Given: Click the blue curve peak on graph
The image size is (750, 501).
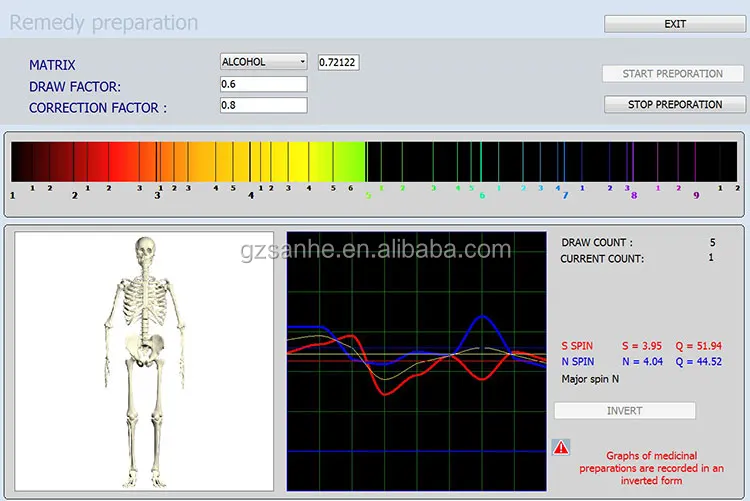Looking at the screenshot, I should 485,318.
